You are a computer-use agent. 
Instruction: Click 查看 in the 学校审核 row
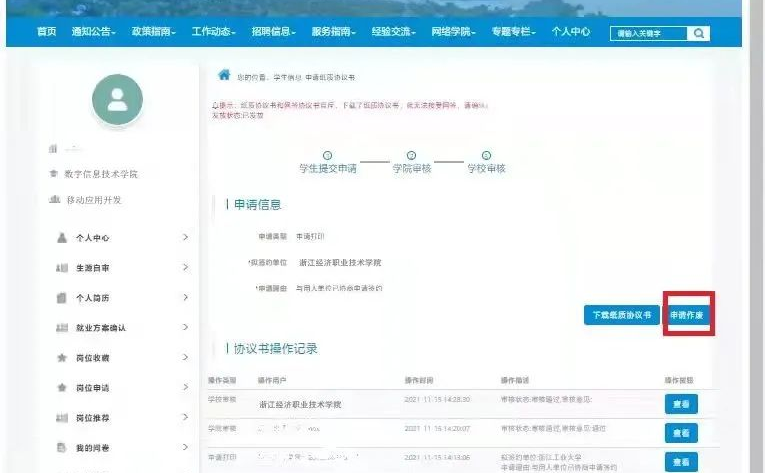(681, 404)
